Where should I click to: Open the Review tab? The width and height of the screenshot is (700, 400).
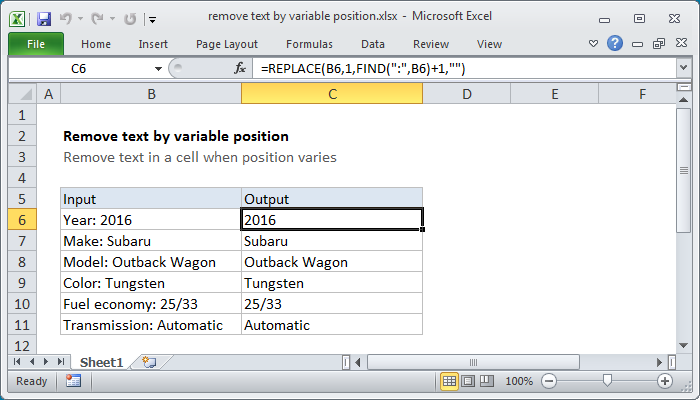click(431, 44)
